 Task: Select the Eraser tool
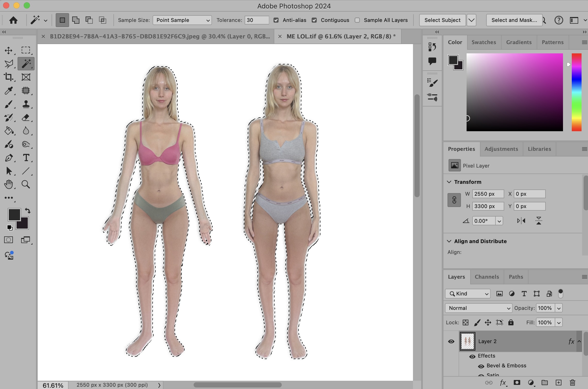(x=26, y=118)
